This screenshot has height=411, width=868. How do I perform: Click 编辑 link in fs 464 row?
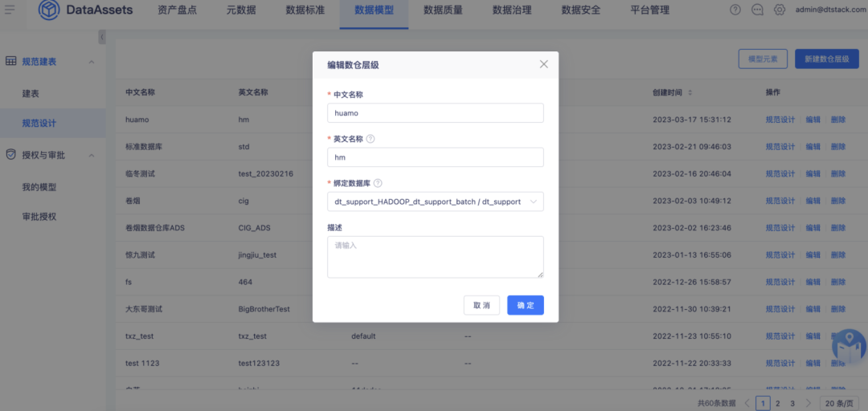[x=813, y=282]
